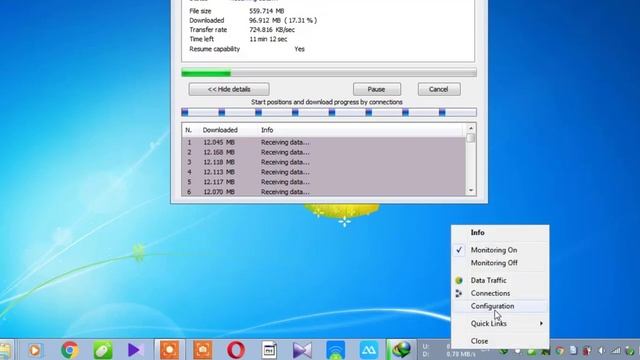
Task: Pause the current download
Action: point(377,89)
